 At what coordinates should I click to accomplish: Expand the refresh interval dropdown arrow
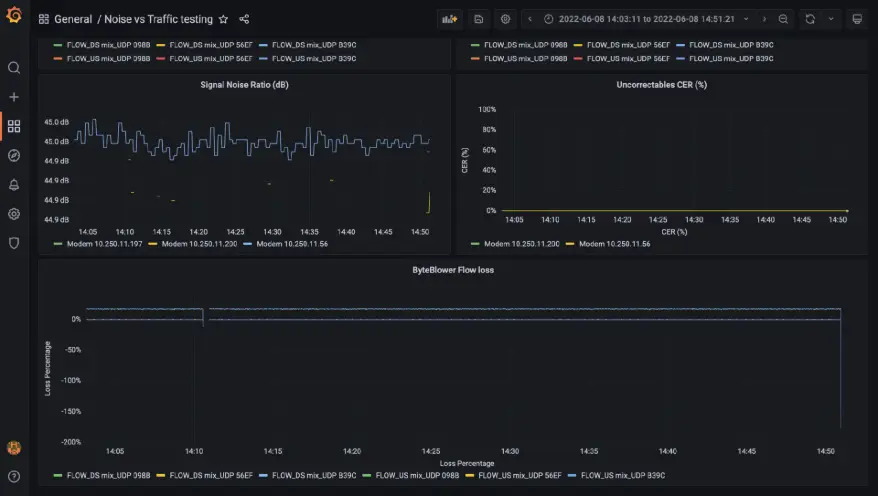coord(831,19)
